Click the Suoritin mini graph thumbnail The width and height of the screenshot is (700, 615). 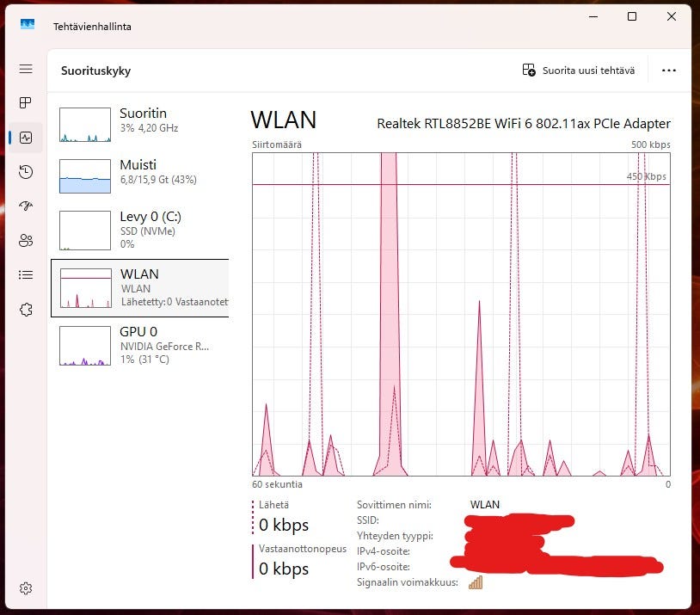[85, 125]
